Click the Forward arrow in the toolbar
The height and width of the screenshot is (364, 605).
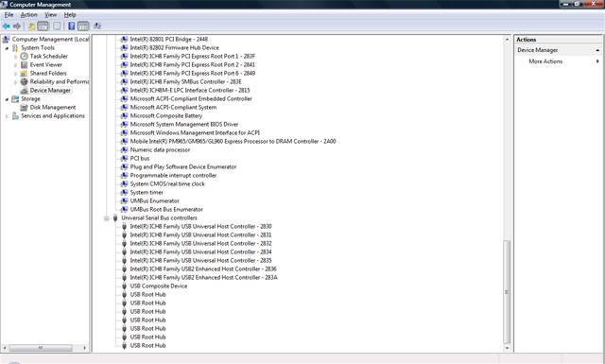click(17, 26)
